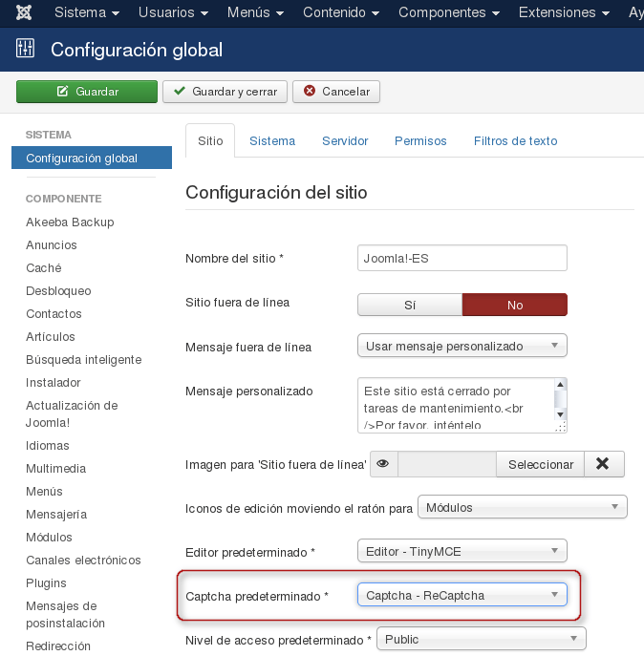Expand the Captcha predeterminado dropdown

click(462, 595)
